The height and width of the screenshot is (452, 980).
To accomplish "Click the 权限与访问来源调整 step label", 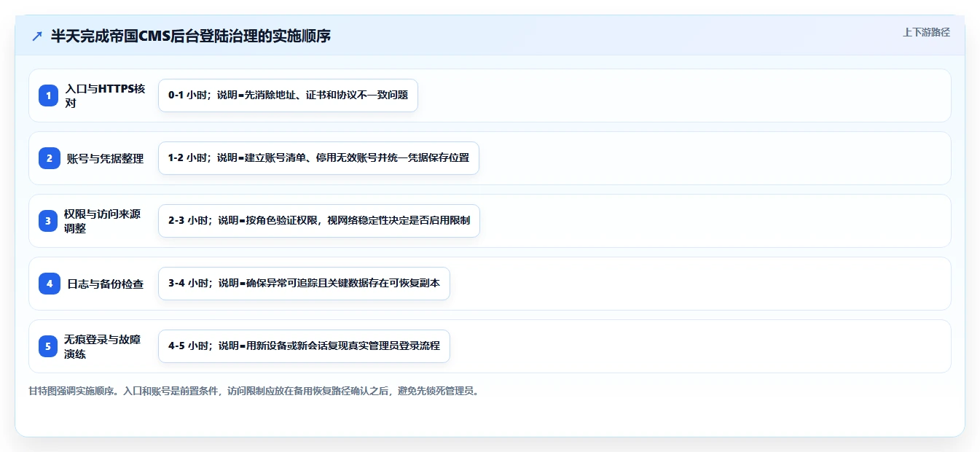I will point(102,221).
